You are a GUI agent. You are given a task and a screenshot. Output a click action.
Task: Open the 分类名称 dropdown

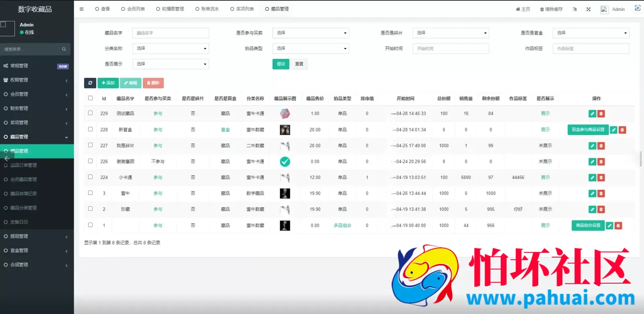(171, 48)
